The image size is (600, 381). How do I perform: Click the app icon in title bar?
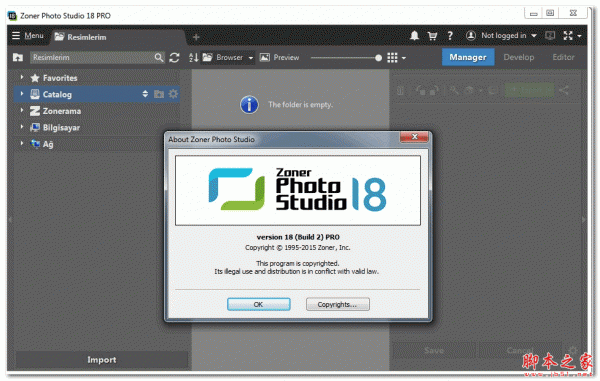point(12,16)
